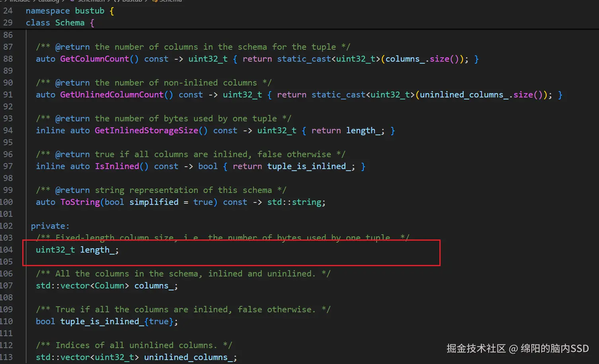The height and width of the screenshot is (364, 599).
Task: Click the GetInlinedStorageSize function name
Action: click(146, 130)
